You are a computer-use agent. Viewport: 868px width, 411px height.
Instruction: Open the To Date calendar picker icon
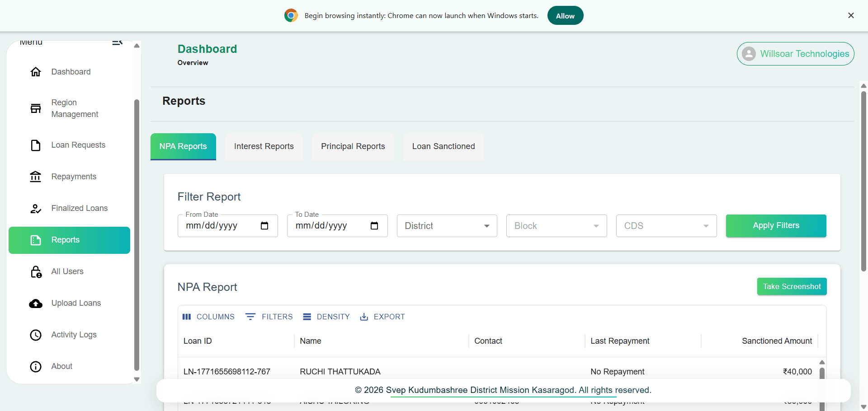click(x=374, y=226)
